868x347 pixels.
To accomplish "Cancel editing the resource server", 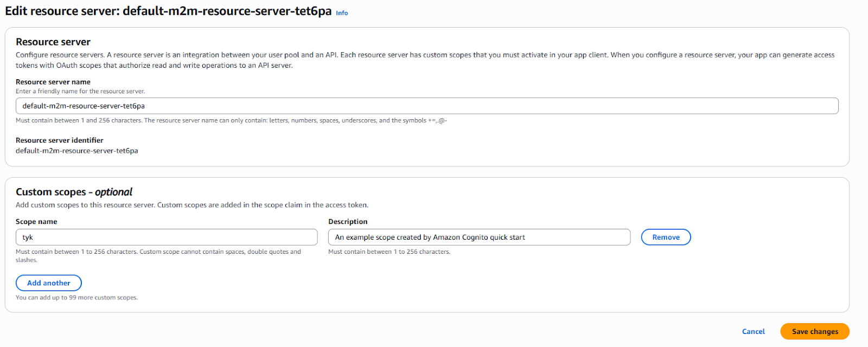I will click(x=753, y=331).
